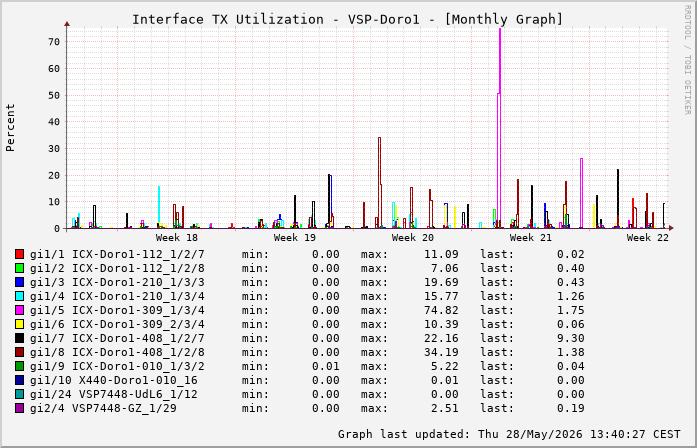Select legend label gi1/7 ICX-Doro1-408_1/2/7
This screenshot has width=697, height=448.
click(117, 338)
